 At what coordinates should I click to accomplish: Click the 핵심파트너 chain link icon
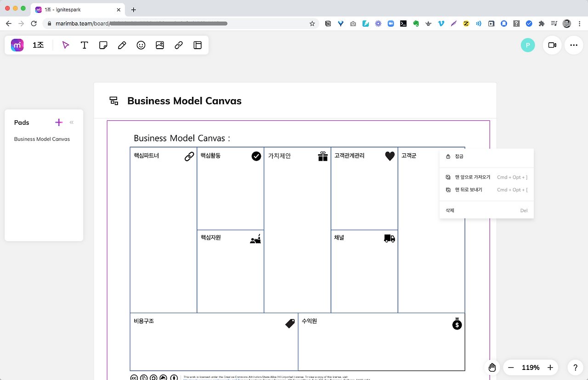tap(189, 156)
